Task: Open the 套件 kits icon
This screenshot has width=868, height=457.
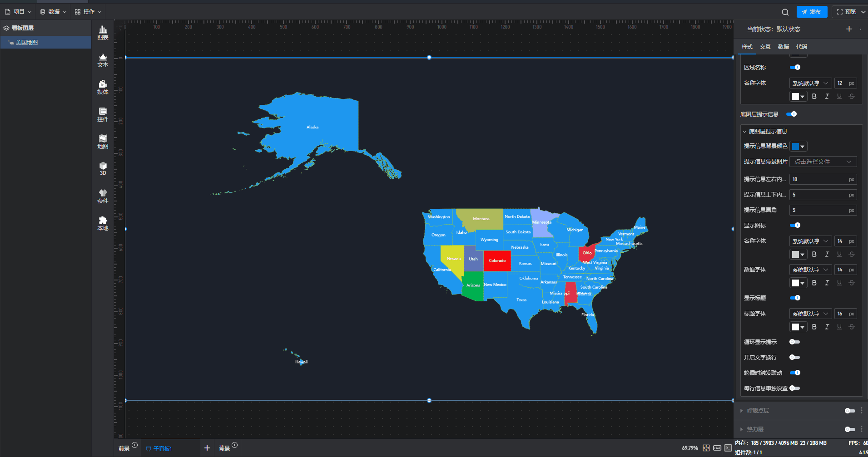Action: pos(103,196)
